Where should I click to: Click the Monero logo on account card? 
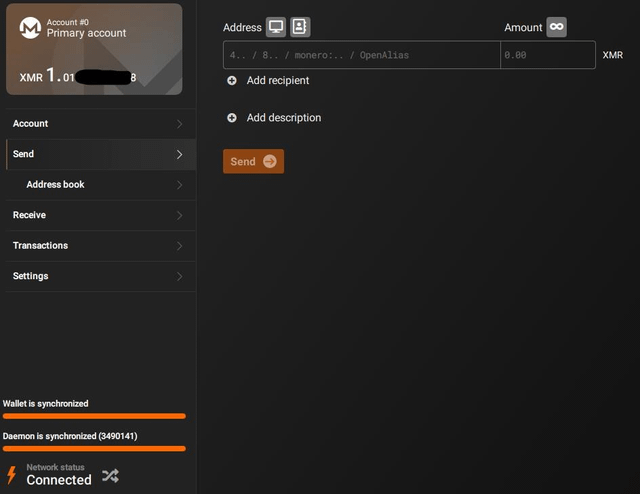30,28
